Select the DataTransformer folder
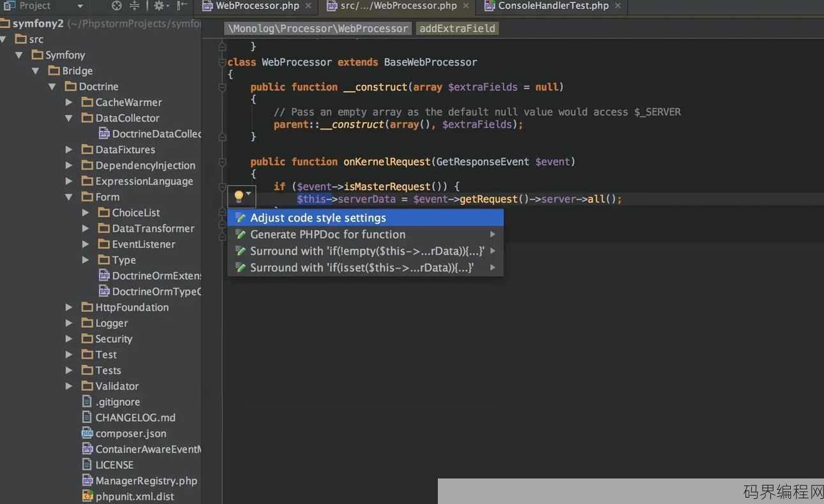The width and height of the screenshot is (824, 504). pos(153,228)
